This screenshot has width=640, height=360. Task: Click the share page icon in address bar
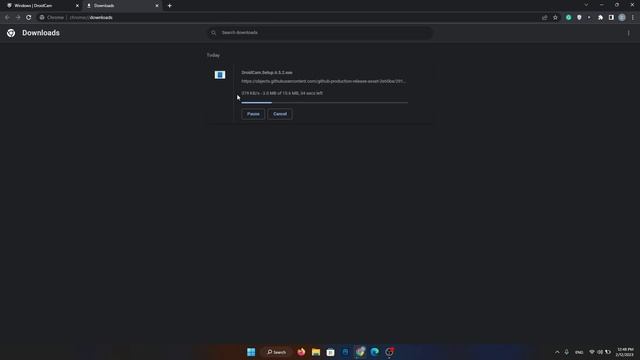click(x=544, y=18)
